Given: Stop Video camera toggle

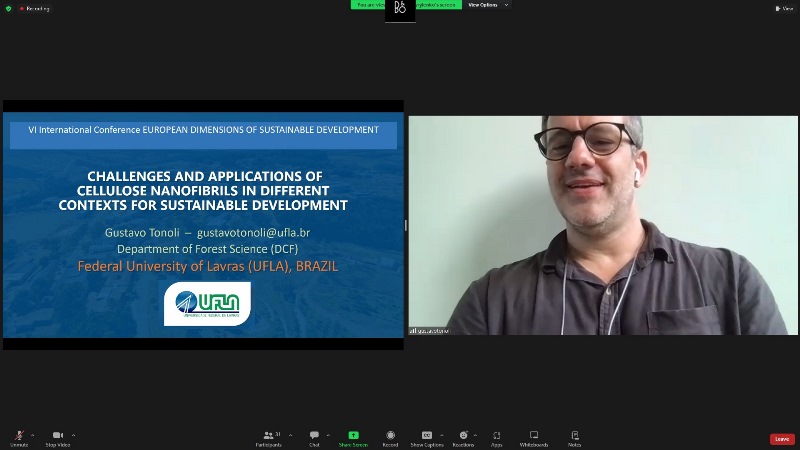Looking at the screenshot, I should click(57, 436).
